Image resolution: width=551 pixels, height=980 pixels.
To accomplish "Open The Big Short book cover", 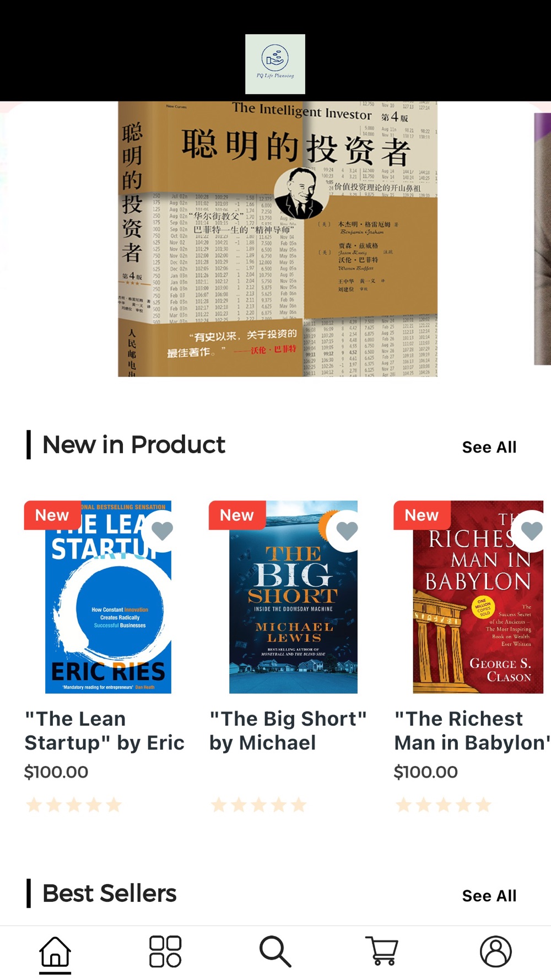I will (x=293, y=597).
